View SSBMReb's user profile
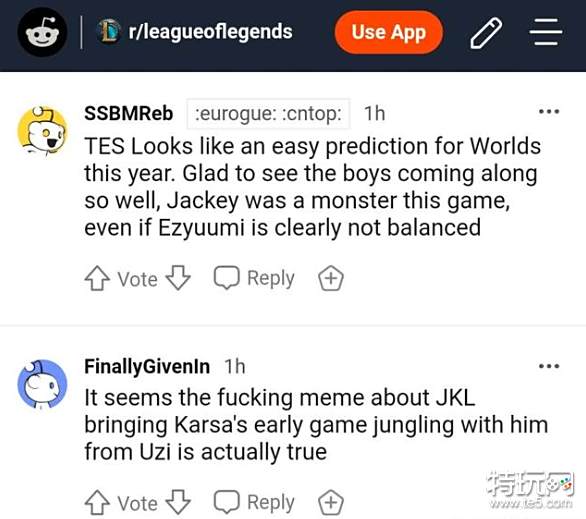 [x=129, y=113]
